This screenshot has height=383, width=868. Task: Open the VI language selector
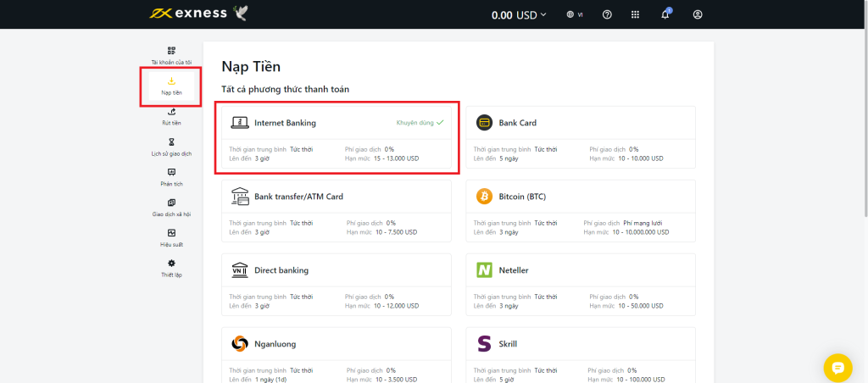coord(576,14)
